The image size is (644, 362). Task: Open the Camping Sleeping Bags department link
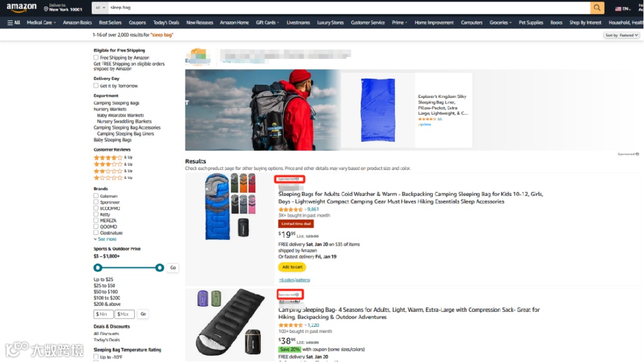click(116, 103)
